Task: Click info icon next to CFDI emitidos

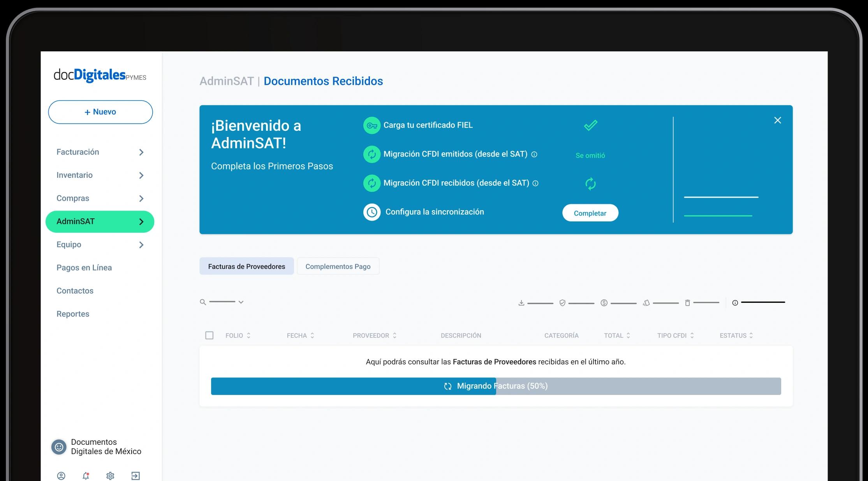Action: [x=534, y=154]
